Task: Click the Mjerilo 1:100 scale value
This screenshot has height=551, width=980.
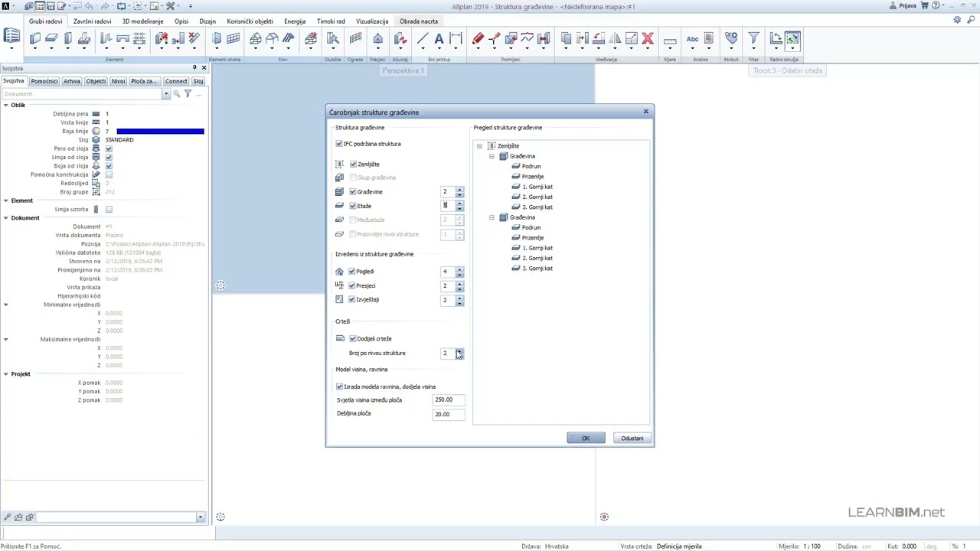Action: (811, 546)
